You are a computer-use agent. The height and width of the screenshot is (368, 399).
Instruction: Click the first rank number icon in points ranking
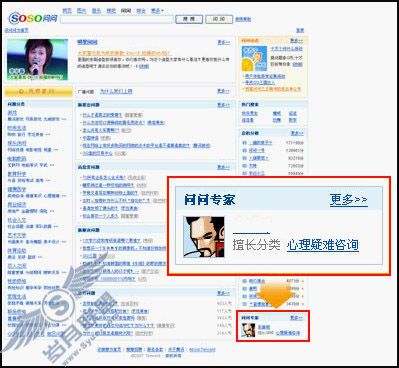pos(244,143)
